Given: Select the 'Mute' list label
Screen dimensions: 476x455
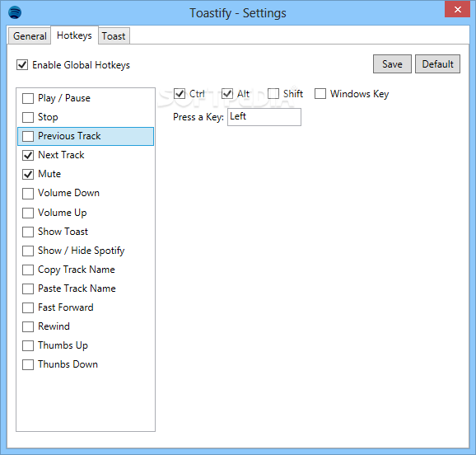Looking at the screenshot, I should 49,174.
